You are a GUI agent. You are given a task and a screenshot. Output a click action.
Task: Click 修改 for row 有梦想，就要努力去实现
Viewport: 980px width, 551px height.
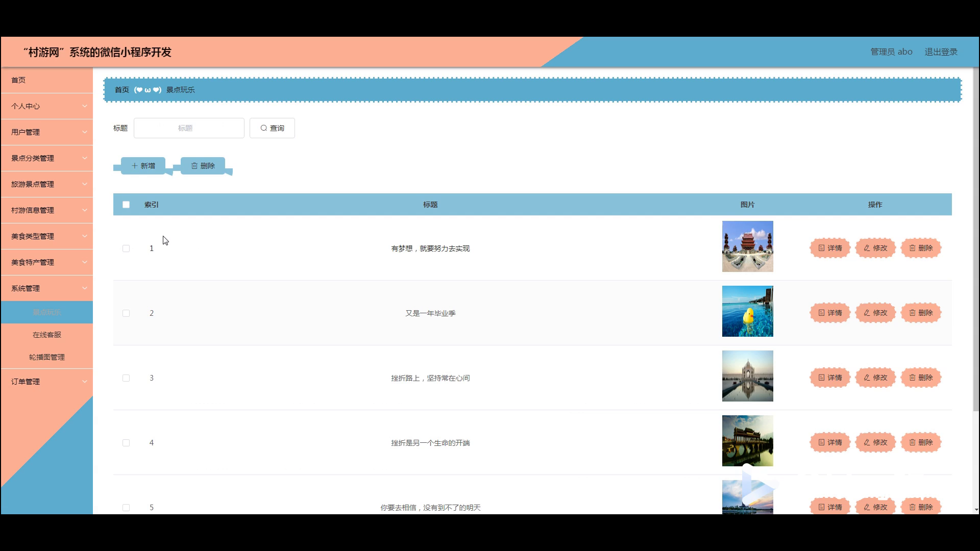click(x=875, y=248)
